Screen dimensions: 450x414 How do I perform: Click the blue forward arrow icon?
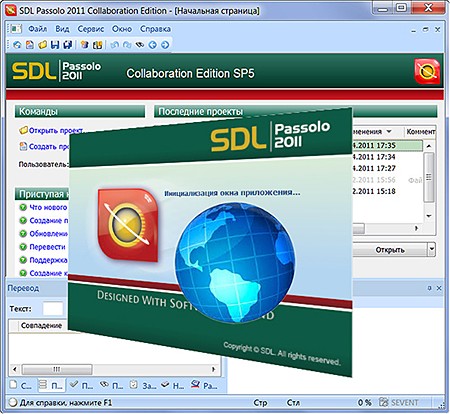point(165,45)
